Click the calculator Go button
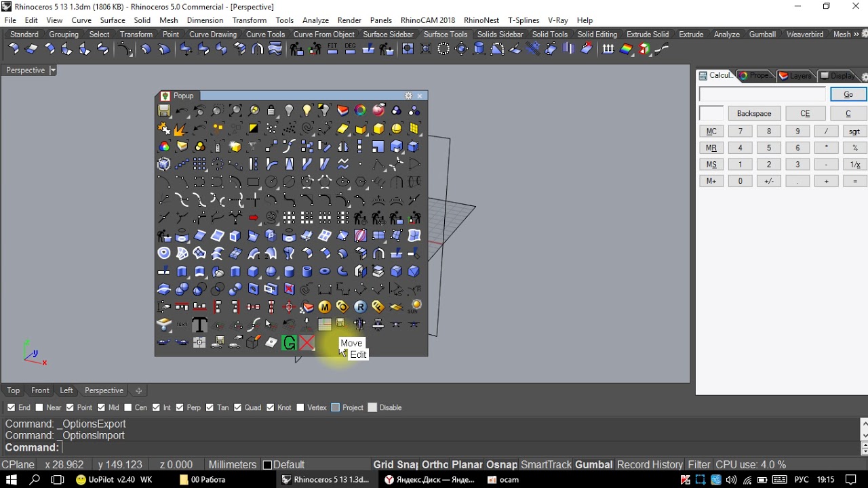This screenshot has height=488, width=868. (x=848, y=94)
